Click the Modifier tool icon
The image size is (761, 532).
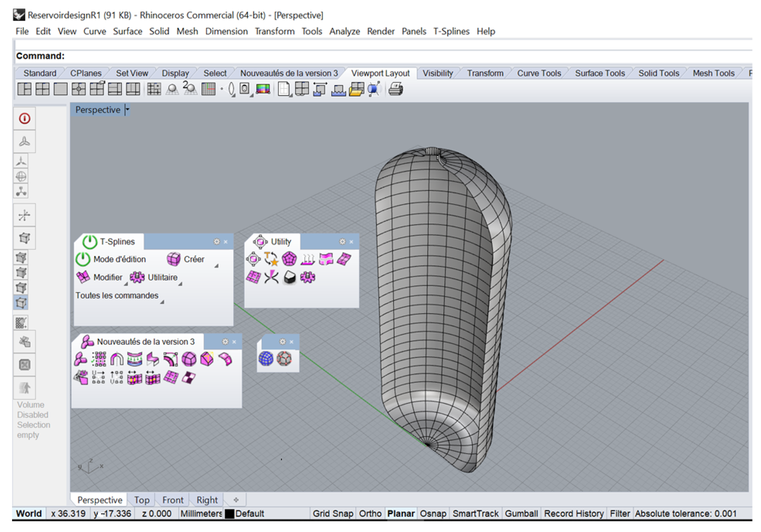coord(83,277)
